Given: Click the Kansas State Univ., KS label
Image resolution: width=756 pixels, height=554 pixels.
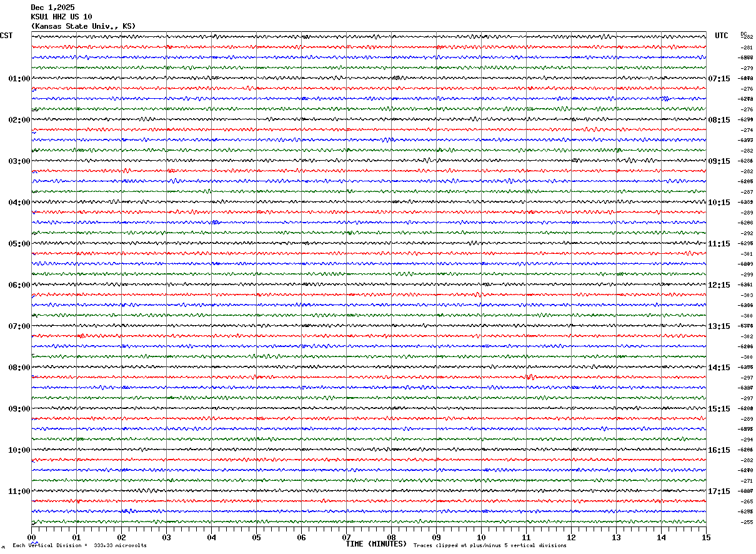Looking at the screenshot, I should coord(82,26).
